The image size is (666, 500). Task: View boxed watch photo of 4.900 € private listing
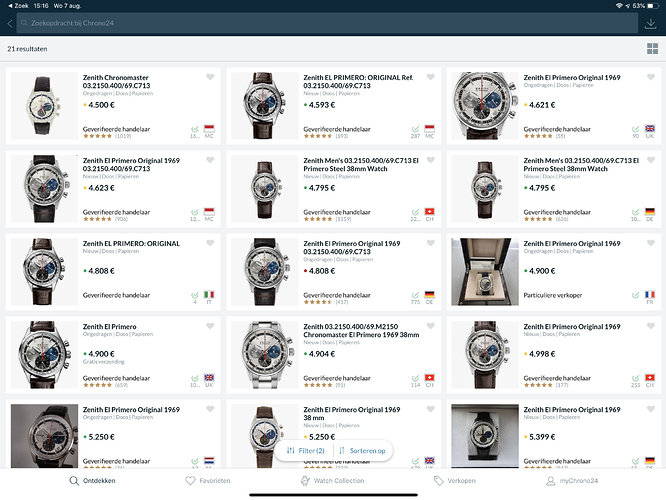(x=485, y=272)
